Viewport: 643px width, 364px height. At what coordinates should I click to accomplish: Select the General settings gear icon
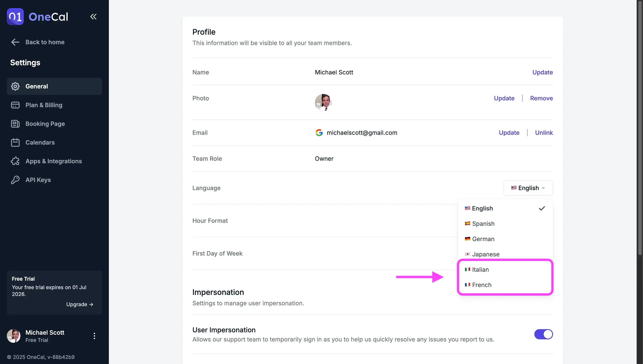15,86
